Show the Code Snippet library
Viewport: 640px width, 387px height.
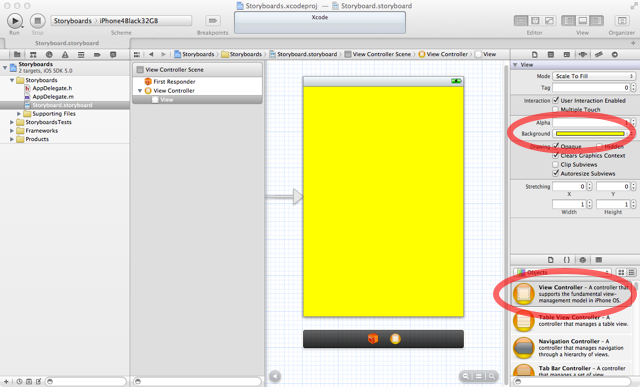pyautogui.click(x=567, y=260)
